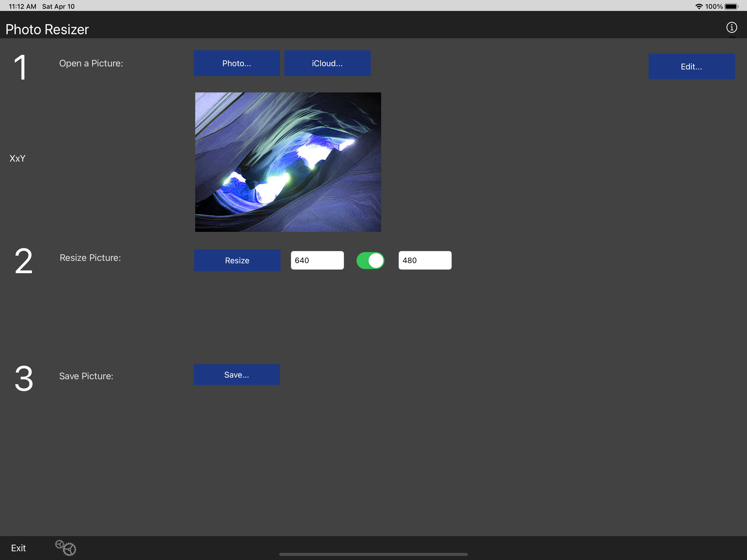This screenshot has width=747, height=560.
Task: Tap the Sat Apr 10 date
Action: (59, 6)
